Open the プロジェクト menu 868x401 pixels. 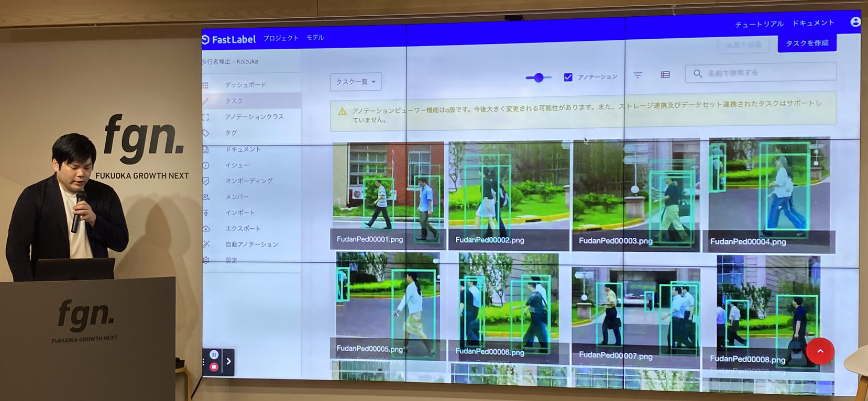tap(281, 38)
